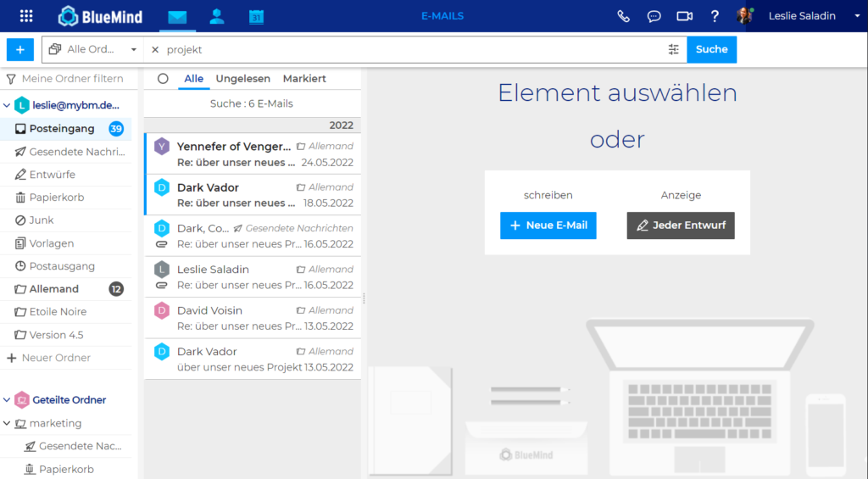The image size is (868, 479).
Task: Click the 'Neue E-Mail' button
Action: coord(548,226)
